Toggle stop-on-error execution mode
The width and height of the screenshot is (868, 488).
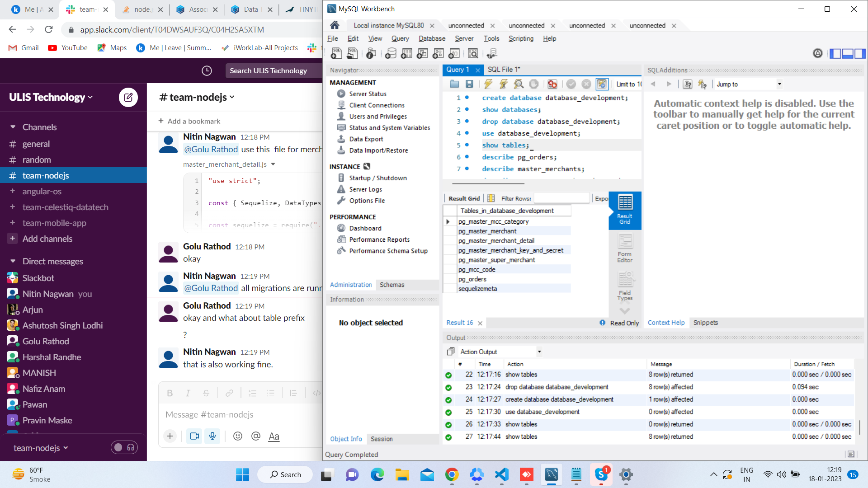pyautogui.click(x=552, y=84)
